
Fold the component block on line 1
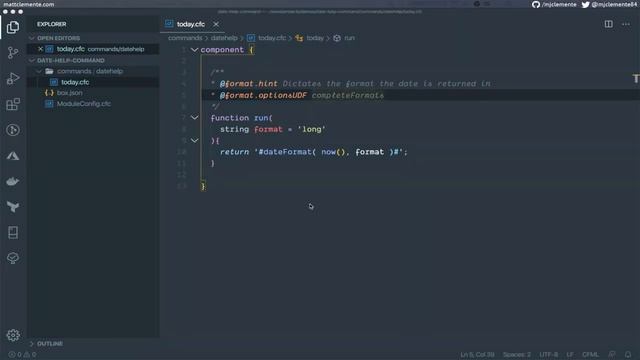pyautogui.click(x=194, y=50)
